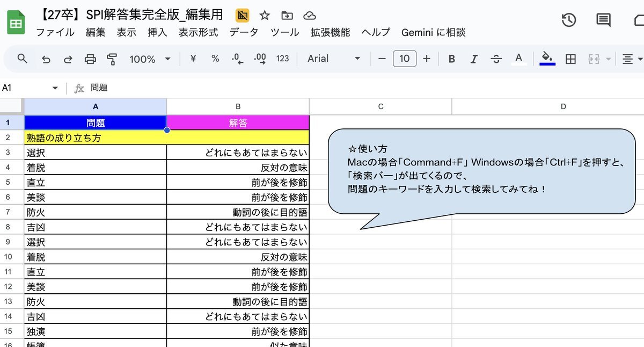644x347 pixels.
Task: Click the search menus magnifier icon
Action: (22, 59)
